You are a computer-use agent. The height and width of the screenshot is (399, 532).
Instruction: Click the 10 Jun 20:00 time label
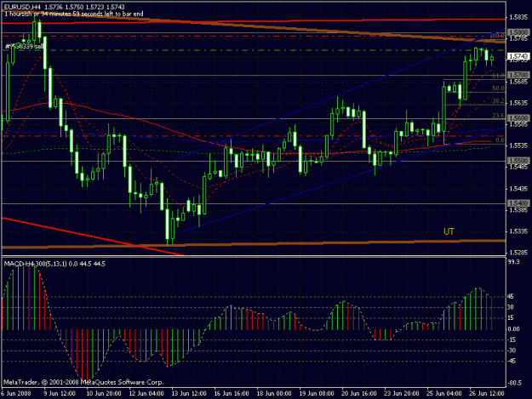coord(104,394)
